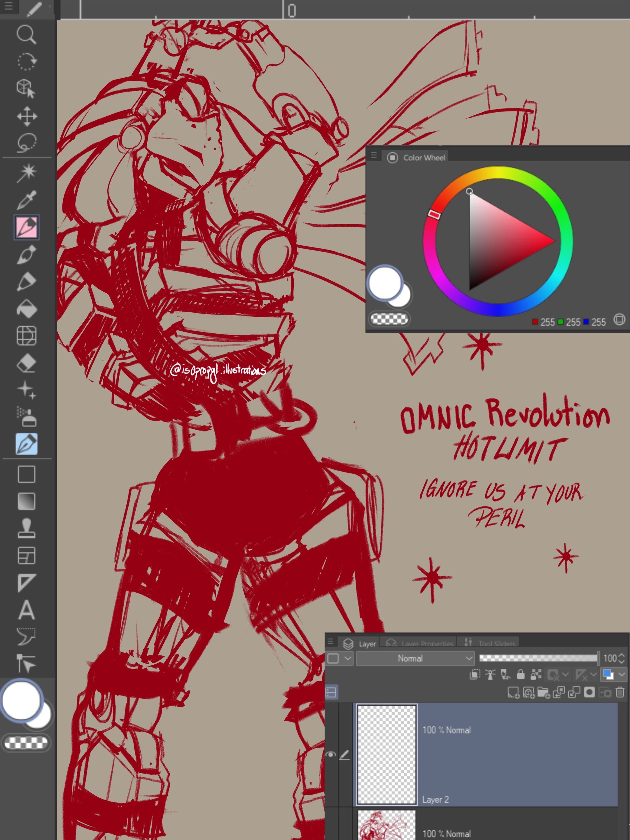
Task: Click main color circle in left toolbar
Action: tap(21, 700)
